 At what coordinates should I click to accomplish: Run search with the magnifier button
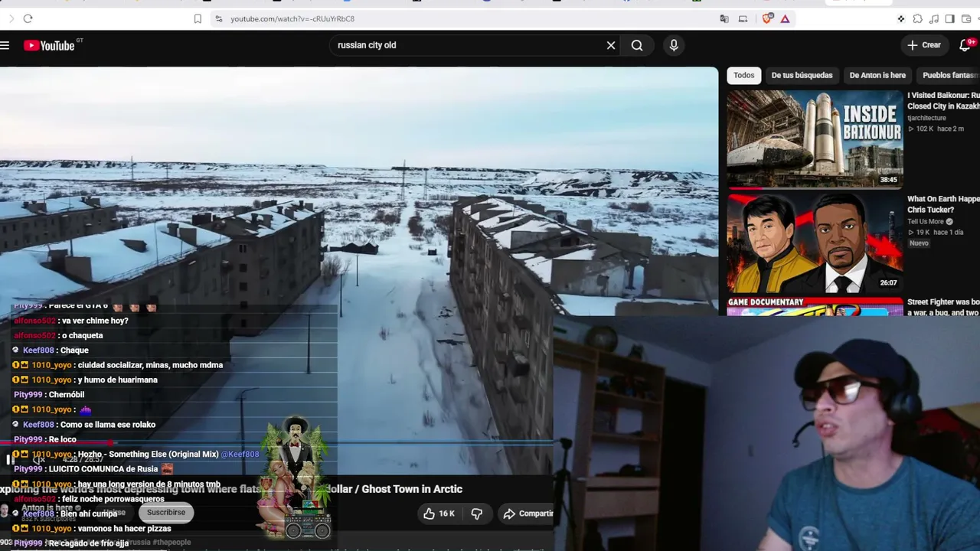point(637,45)
